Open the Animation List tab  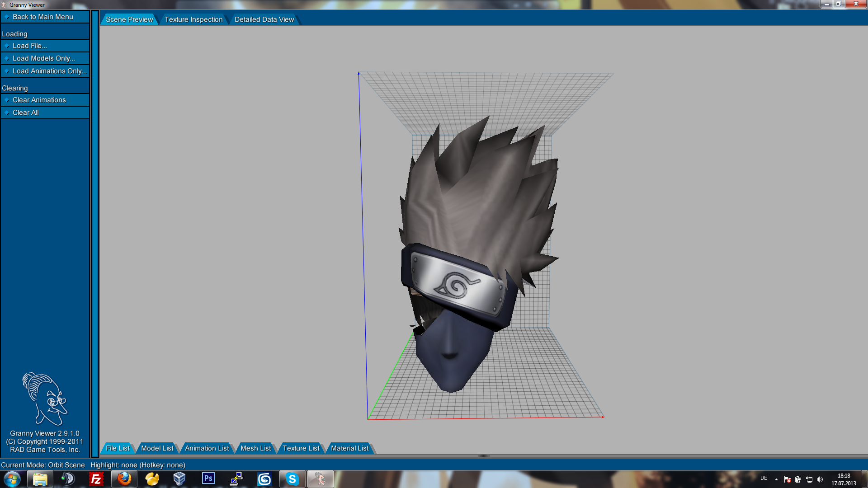(x=207, y=448)
